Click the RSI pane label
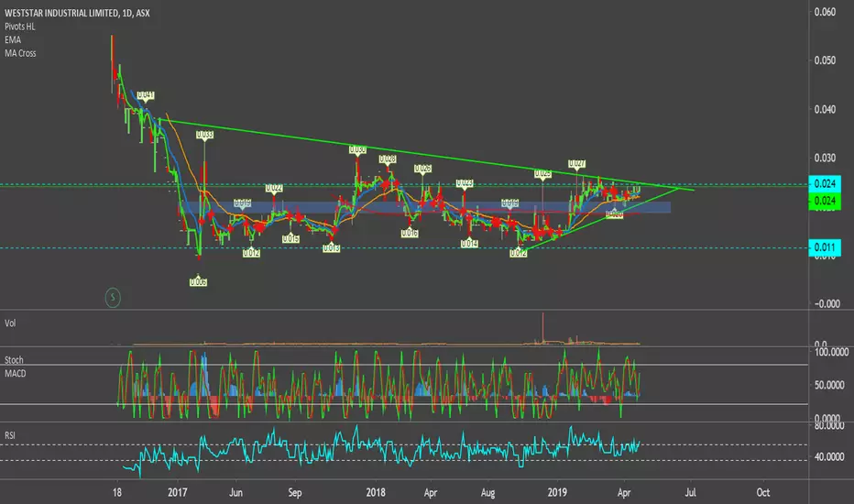The image size is (854, 504). pos(10,435)
